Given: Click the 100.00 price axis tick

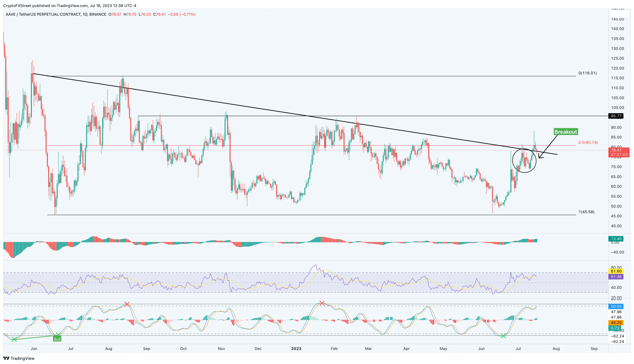Looking at the screenshot, I should [x=617, y=108].
